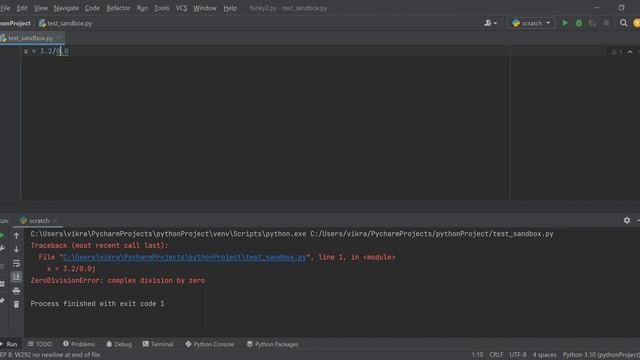Toggle Scroll to End in console
640x360 pixels.
point(16,277)
